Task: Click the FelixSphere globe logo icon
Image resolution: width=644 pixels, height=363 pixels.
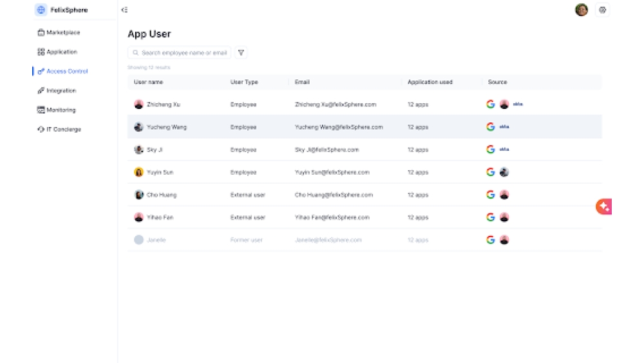Action: point(41,10)
